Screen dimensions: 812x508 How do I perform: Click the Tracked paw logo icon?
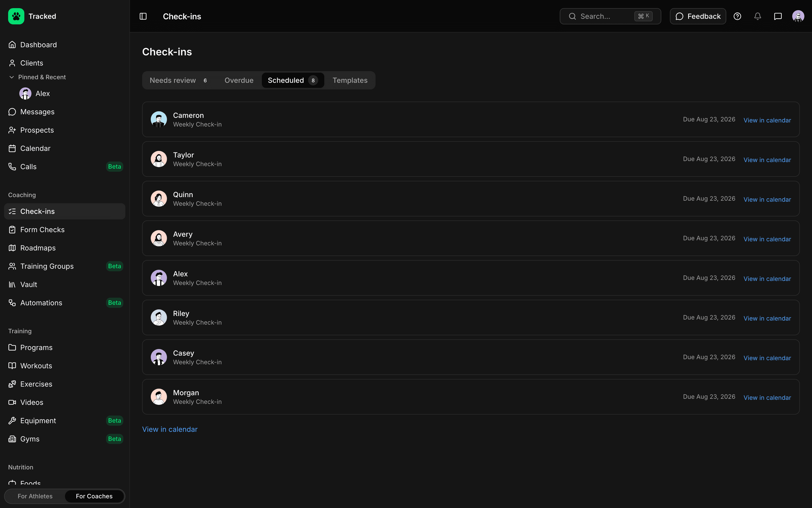[x=16, y=16]
